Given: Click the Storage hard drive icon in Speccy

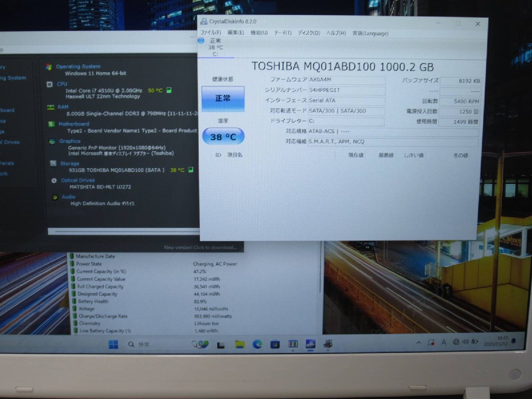Looking at the screenshot, I should (53, 164).
